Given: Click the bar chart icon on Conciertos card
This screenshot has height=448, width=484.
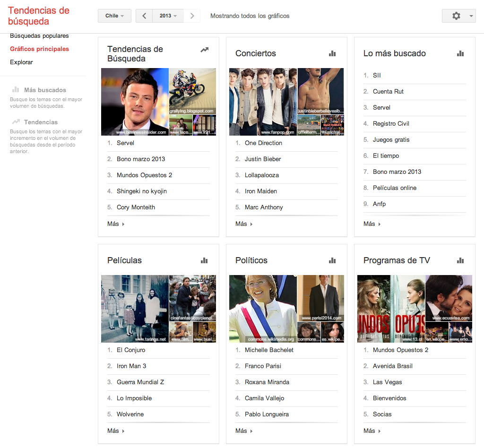Looking at the screenshot, I should click(332, 53).
